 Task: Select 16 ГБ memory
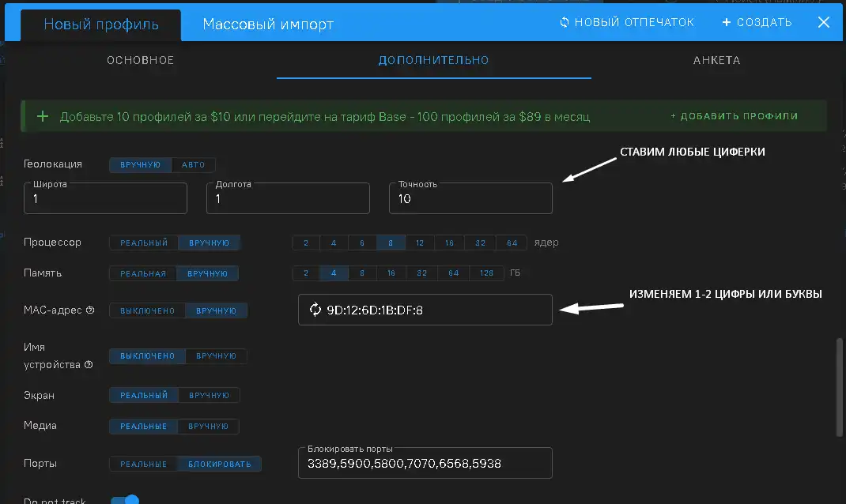(x=391, y=273)
